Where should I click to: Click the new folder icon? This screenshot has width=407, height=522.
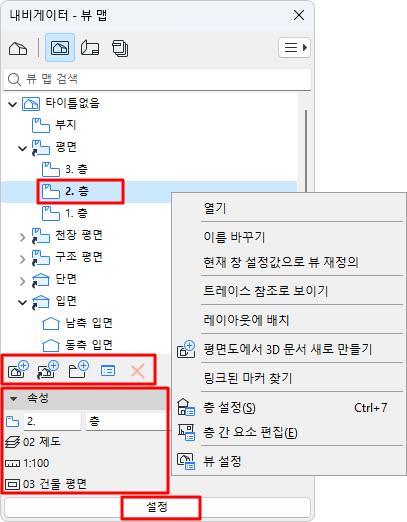(78, 370)
